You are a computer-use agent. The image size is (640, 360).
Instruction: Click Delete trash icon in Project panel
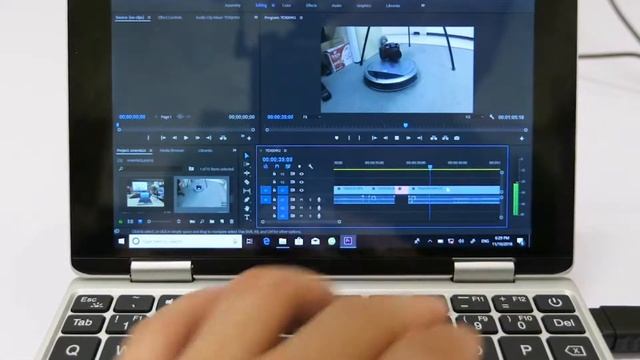point(232,222)
